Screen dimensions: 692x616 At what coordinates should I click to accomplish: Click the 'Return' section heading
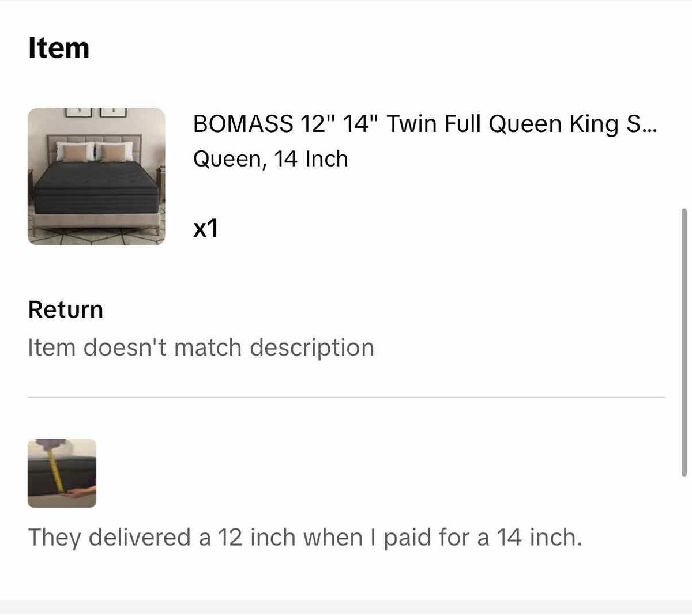click(x=66, y=309)
